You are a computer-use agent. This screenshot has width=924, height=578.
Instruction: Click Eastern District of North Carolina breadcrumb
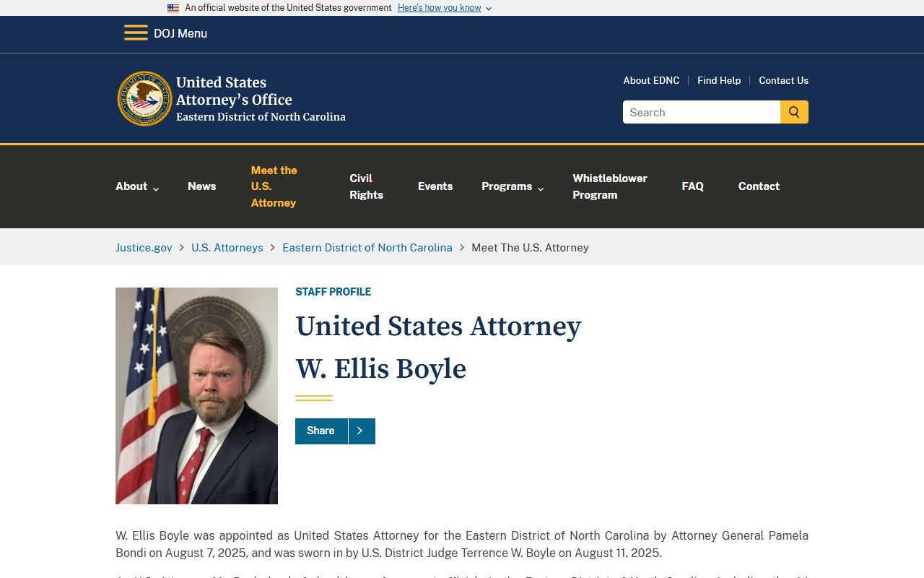[367, 247]
